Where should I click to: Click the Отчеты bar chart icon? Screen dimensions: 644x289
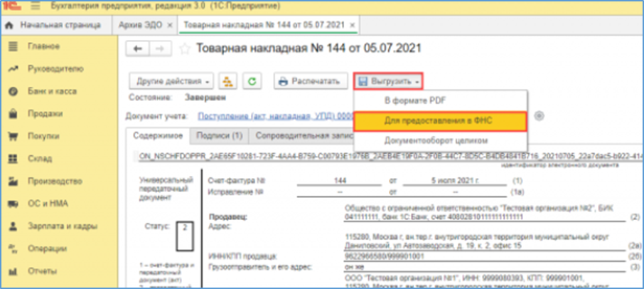(13, 272)
